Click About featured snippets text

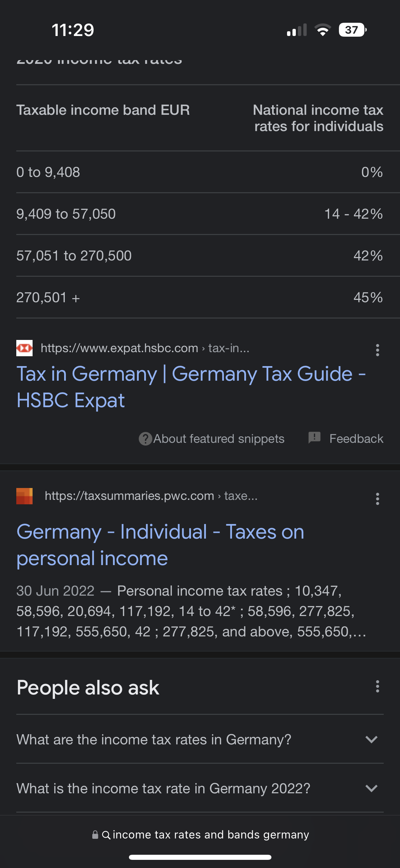click(x=219, y=439)
